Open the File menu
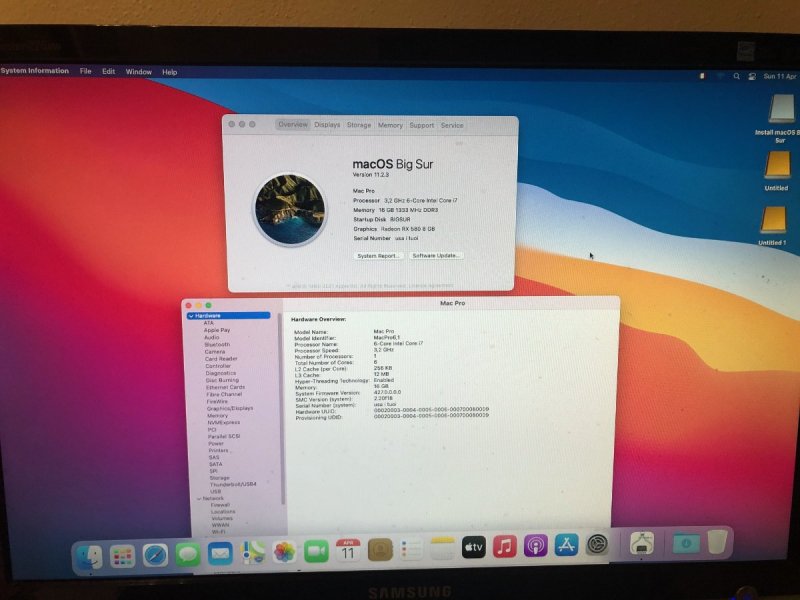The height and width of the screenshot is (600, 800). [x=85, y=71]
